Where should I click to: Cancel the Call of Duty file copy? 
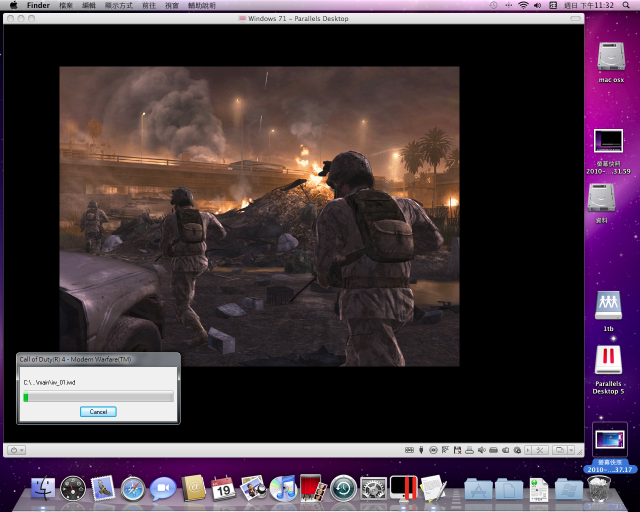pyautogui.click(x=98, y=412)
